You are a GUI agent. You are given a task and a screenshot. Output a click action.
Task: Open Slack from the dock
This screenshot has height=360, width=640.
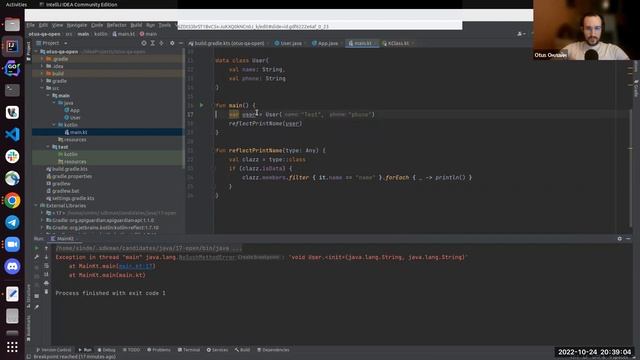pos(12,156)
